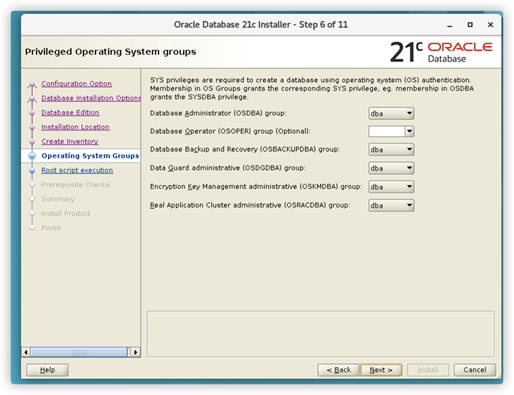Click the Operating System Groups step bullet icon
Screen dimensions: 514x395
[32, 156]
